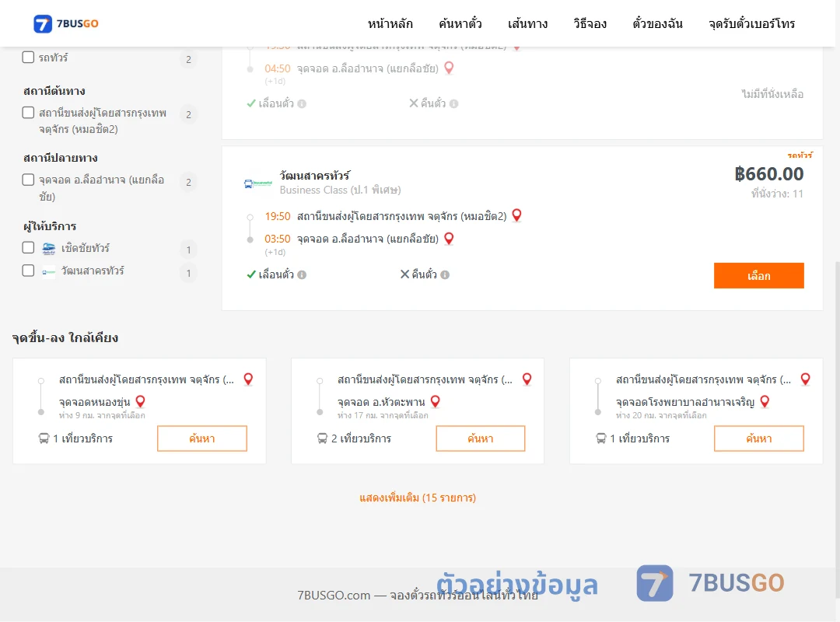
Task: Tick the วัฒนสาครทัวร์ operator checkbox
Action: [x=29, y=271]
